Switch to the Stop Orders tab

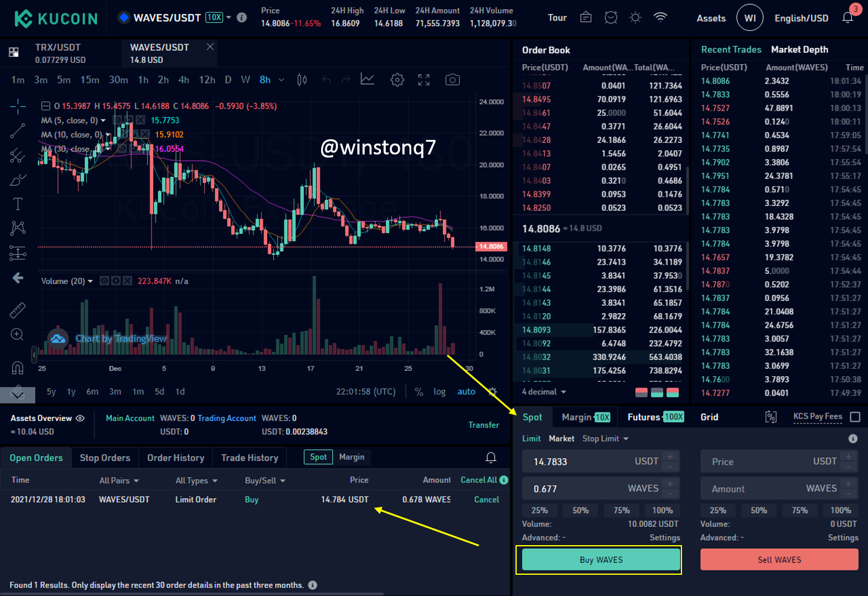[105, 458]
